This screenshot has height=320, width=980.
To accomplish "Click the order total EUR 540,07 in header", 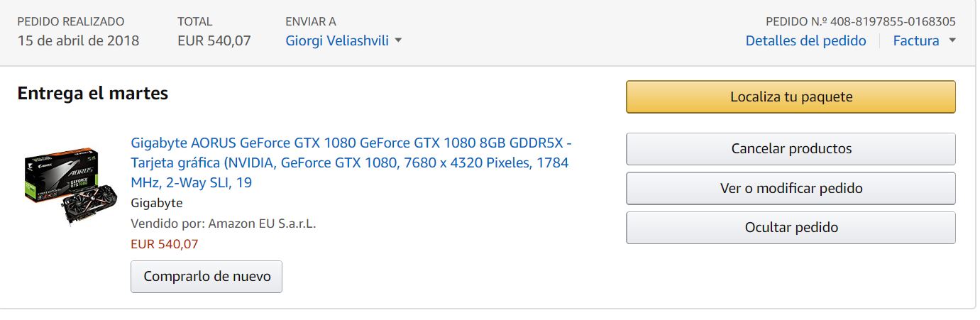I will pos(214,40).
